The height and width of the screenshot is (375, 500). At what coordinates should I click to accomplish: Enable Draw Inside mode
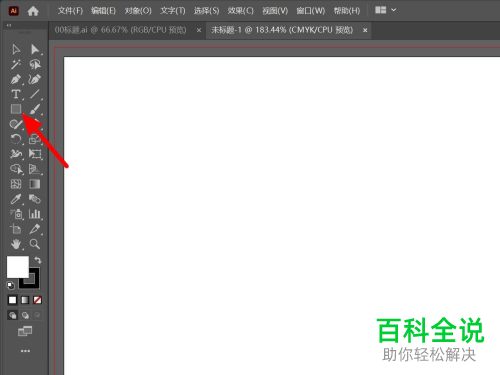(x=37, y=315)
